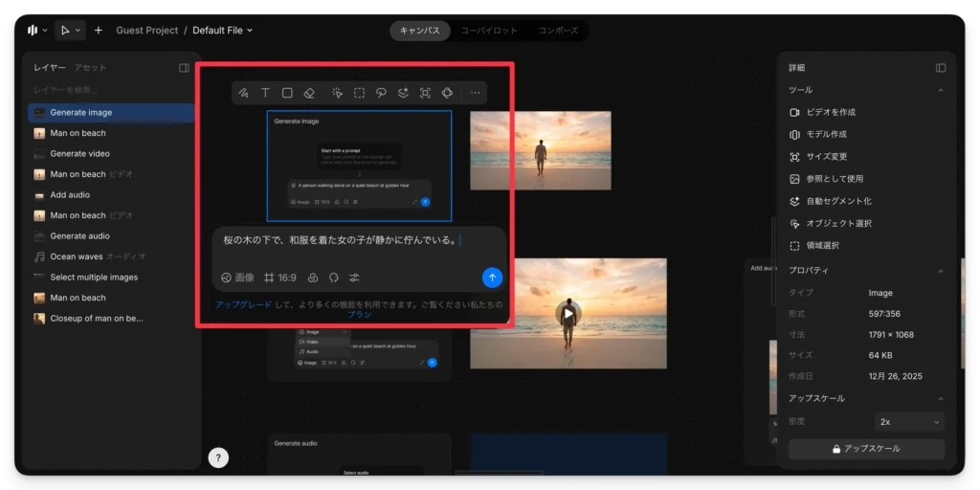
Task: Click into the Japanese prompt text box
Action: pos(359,241)
